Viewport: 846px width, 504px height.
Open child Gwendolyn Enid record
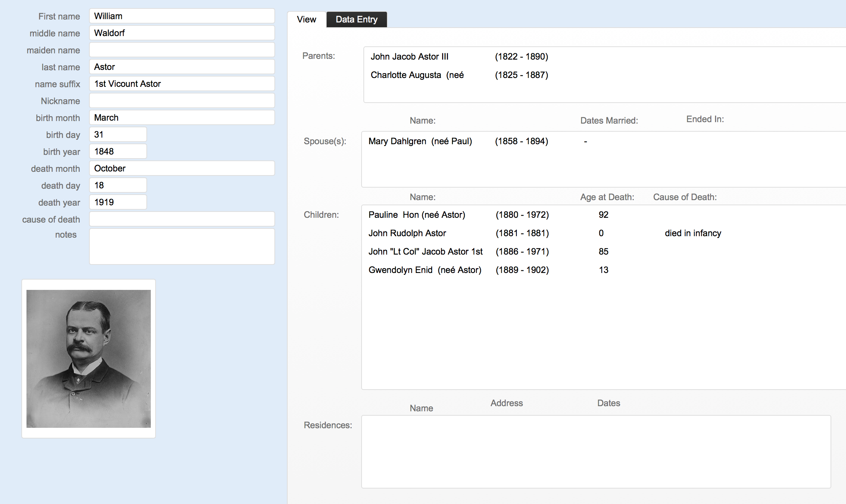[x=424, y=270]
